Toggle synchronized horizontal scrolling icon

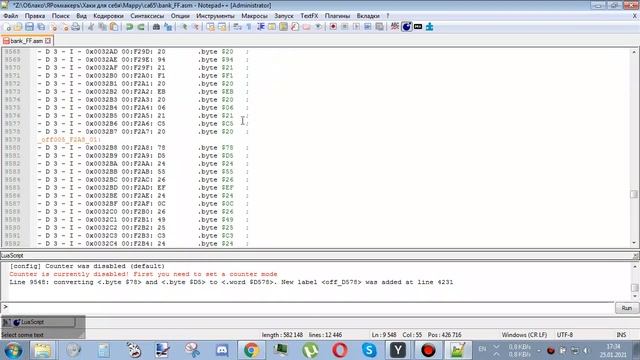pyautogui.click(x=222, y=27)
